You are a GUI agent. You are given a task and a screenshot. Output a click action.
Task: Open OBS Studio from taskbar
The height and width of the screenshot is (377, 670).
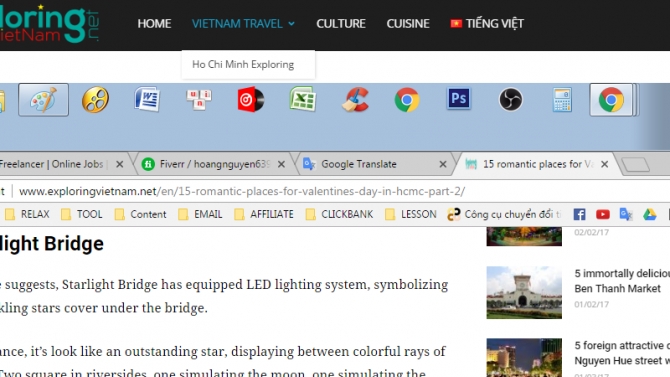pos(511,100)
